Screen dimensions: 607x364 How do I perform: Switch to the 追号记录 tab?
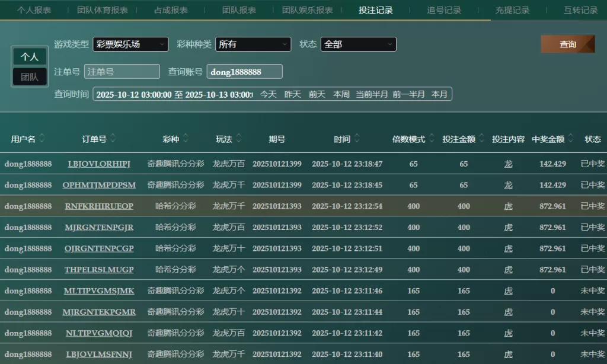coord(443,10)
